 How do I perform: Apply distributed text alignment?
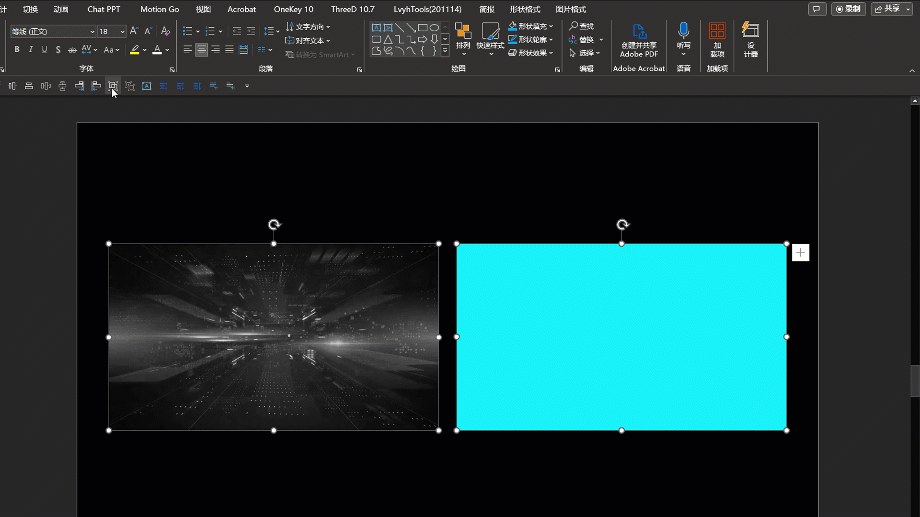243,50
